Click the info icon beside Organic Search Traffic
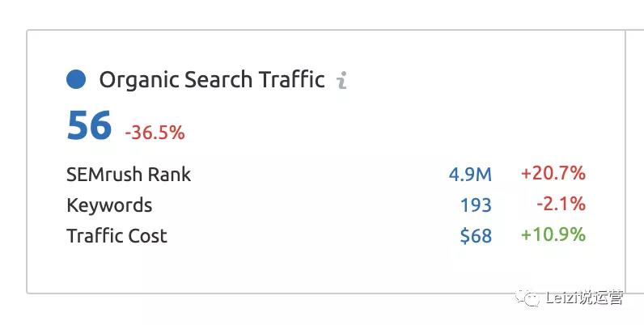Image resolution: width=644 pixels, height=325 pixels. (x=341, y=80)
